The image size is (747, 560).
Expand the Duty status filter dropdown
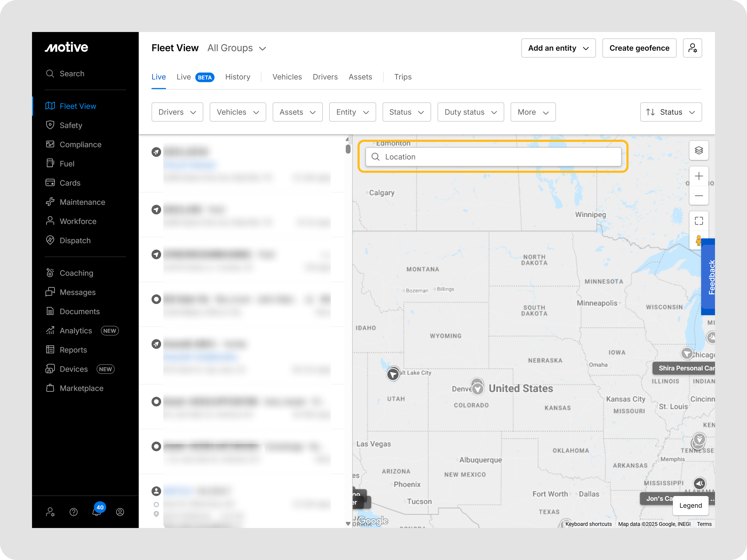(x=470, y=112)
